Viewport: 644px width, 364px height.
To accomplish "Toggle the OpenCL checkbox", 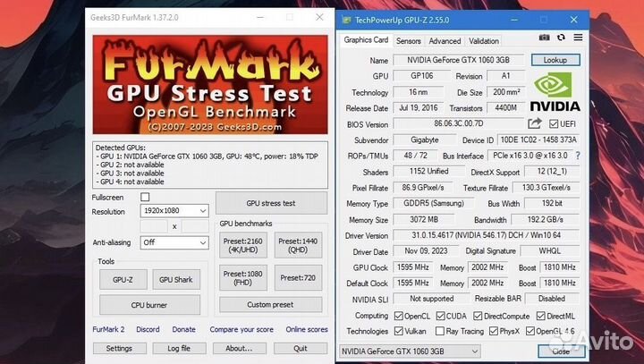I will pos(398,316).
